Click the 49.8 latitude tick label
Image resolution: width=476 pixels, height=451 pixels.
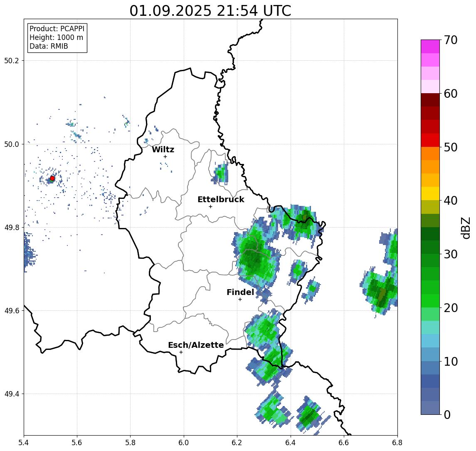point(12,228)
